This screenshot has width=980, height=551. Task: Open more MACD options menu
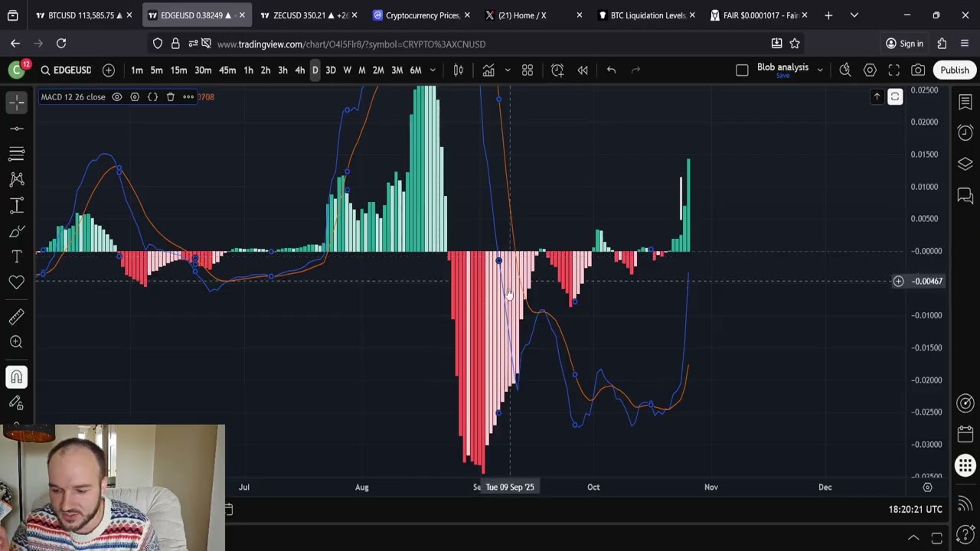(188, 97)
